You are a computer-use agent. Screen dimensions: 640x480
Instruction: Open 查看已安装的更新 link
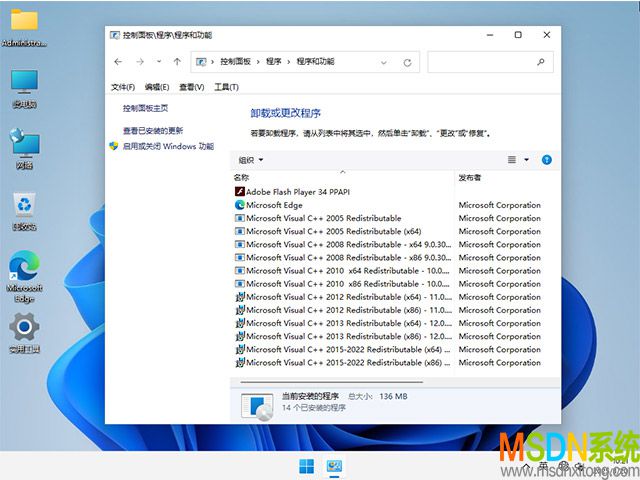click(153, 131)
